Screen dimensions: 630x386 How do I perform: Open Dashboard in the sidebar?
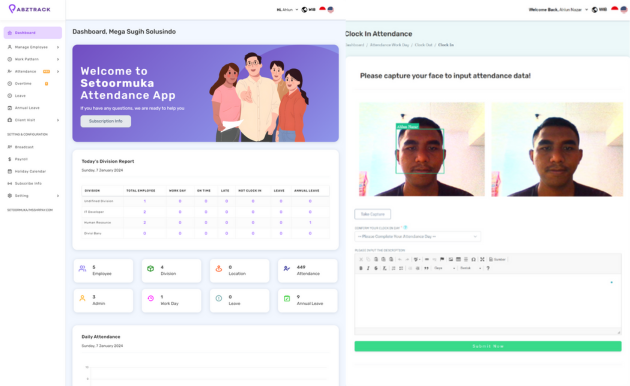[x=33, y=33]
